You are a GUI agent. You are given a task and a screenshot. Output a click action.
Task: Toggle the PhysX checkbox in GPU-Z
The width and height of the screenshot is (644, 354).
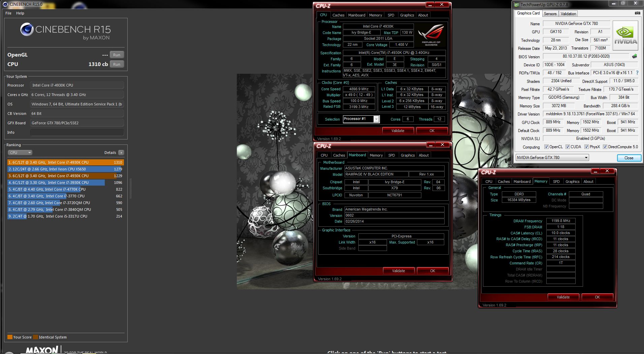(x=587, y=147)
